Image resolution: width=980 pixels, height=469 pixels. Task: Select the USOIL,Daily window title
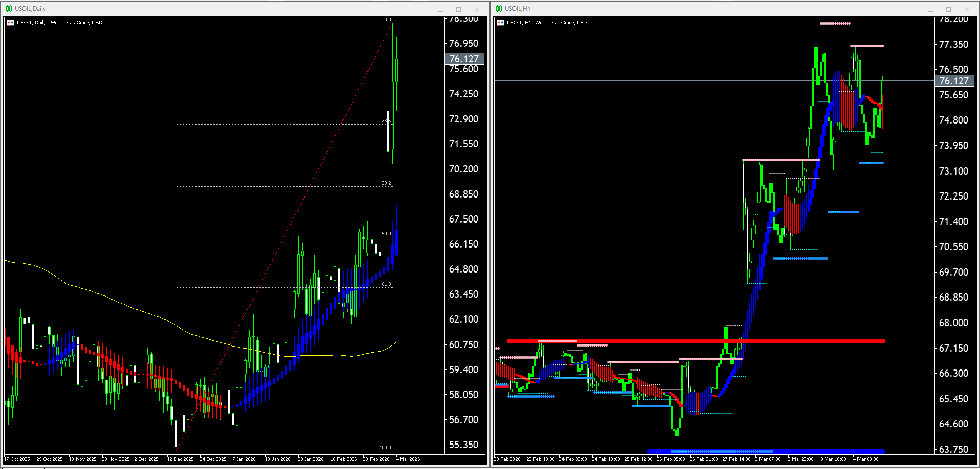30,9
